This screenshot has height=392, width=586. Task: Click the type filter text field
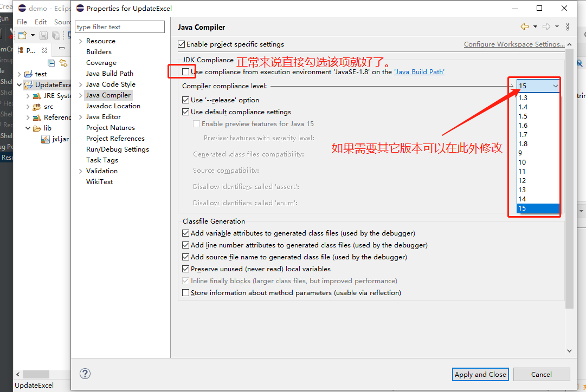click(119, 27)
